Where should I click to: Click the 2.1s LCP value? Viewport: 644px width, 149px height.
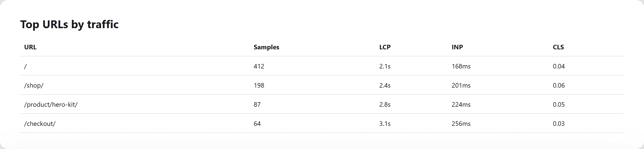[385, 66]
